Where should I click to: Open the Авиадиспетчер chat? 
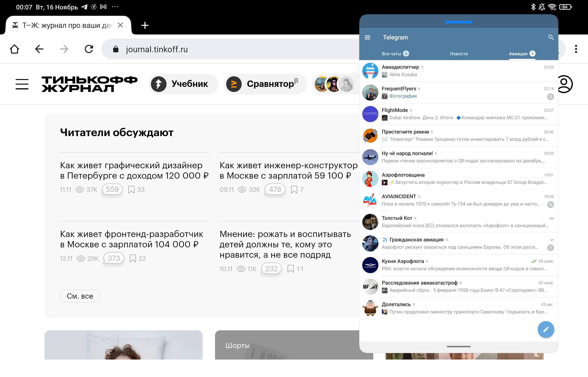coord(459,71)
